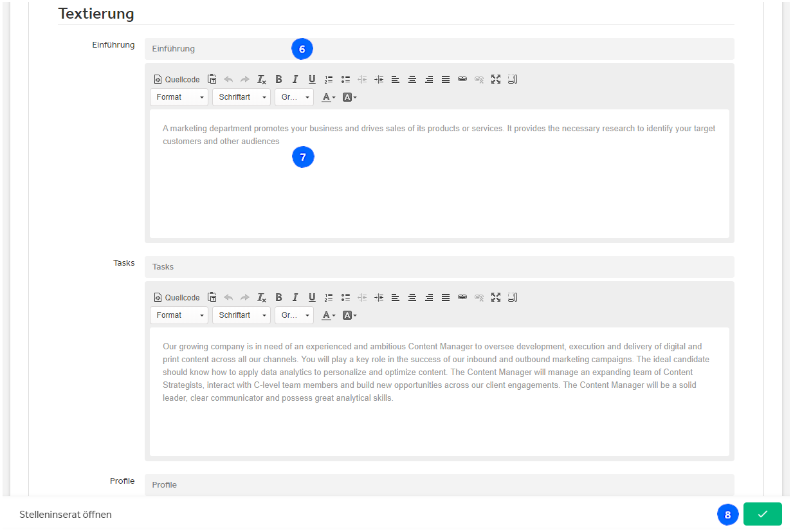The image size is (793, 532).
Task: Open Schriftart dropdown in Tasks editor
Action: (242, 315)
